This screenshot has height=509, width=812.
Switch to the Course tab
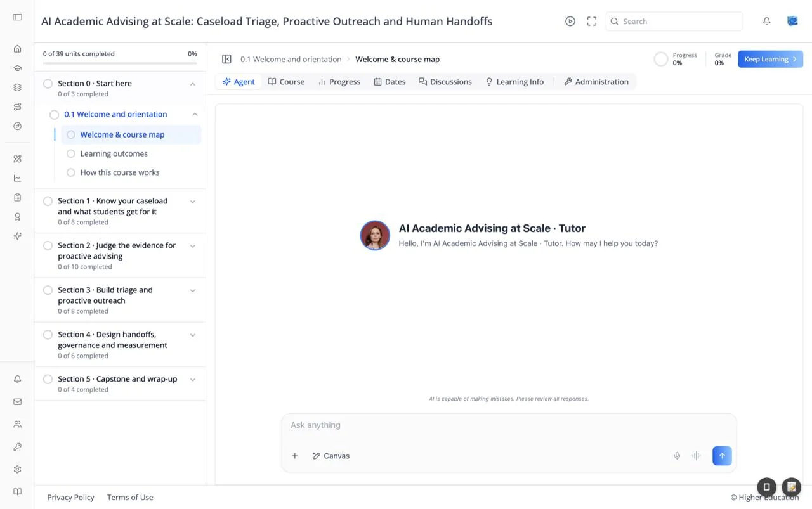(x=286, y=82)
